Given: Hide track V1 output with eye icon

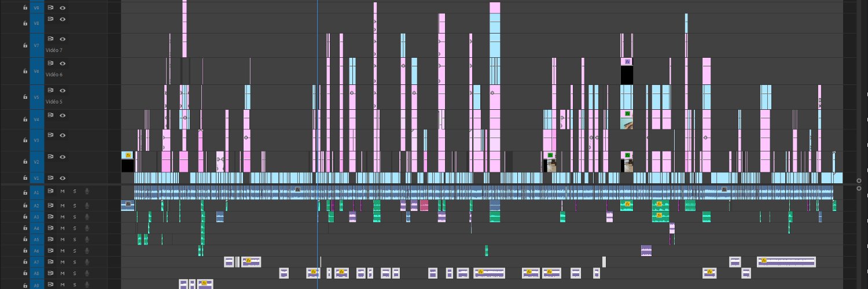Looking at the screenshot, I should (x=62, y=178).
